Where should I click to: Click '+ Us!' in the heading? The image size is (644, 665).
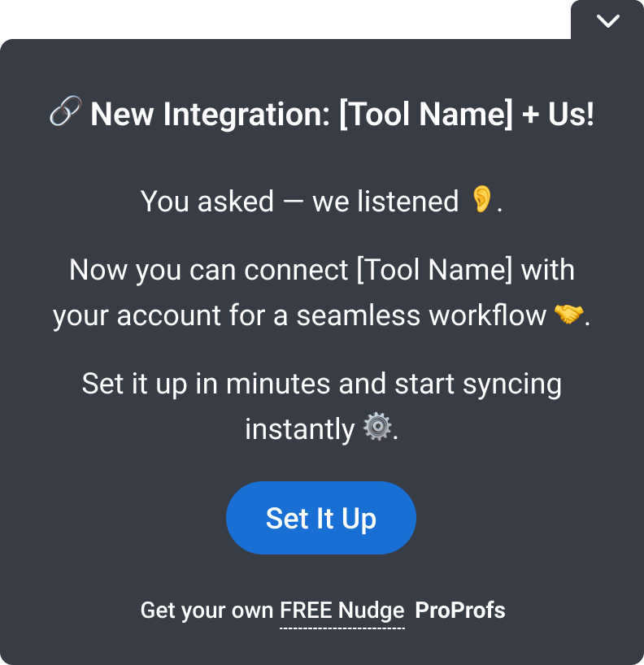[x=558, y=115]
